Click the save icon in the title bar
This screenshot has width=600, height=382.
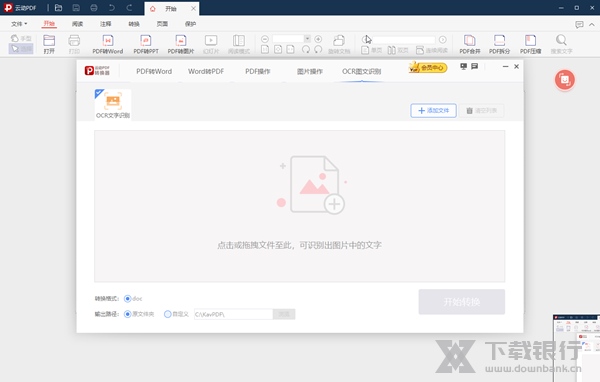pos(76,8)
